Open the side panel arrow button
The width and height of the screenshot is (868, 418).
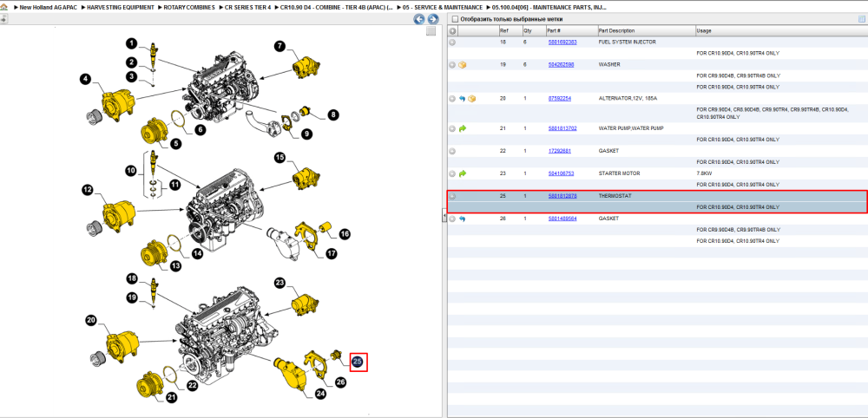pyautogui.click(x=3, y=19)
